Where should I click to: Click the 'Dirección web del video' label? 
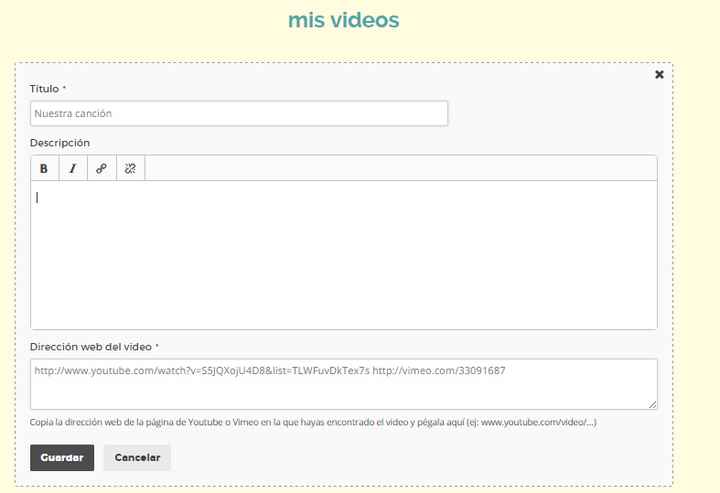(91, 347)
